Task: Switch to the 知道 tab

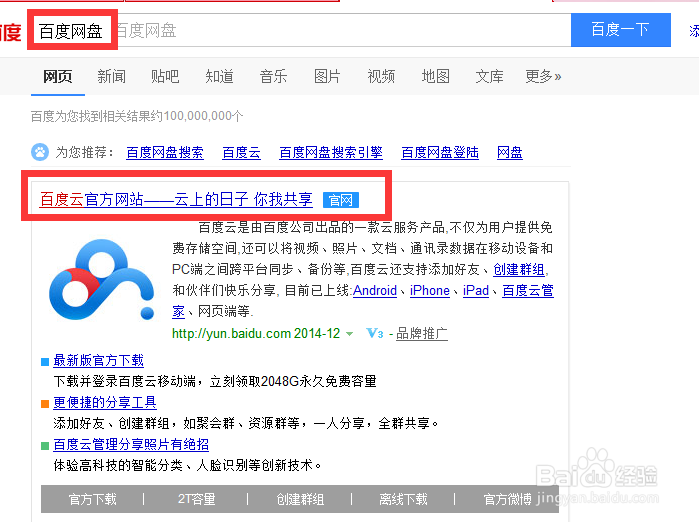Action: pyautogui.click(x=219, y=77)
